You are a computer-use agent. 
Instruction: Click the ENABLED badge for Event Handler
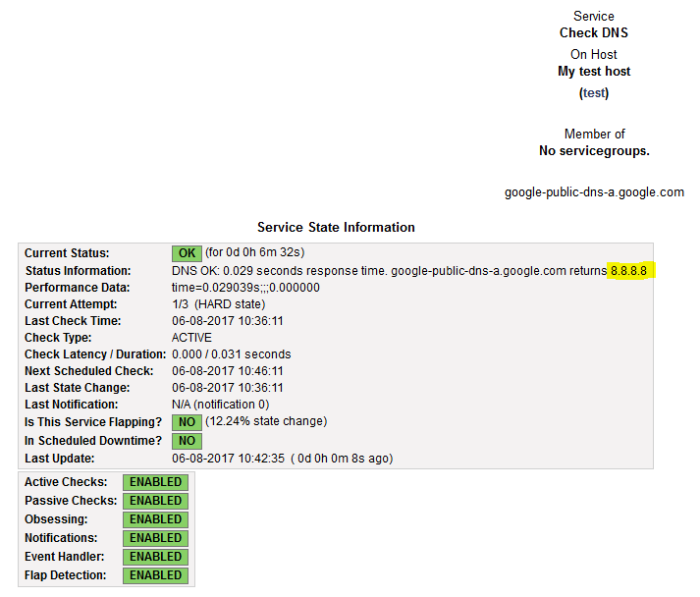156,557
